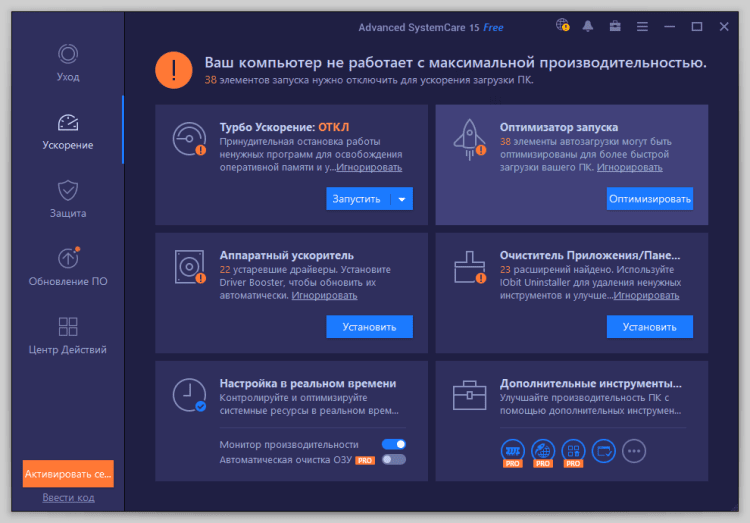This screenshot has width=750, height=523.
Task: Click the Advanced SystemCare 15 Free title
Action: (x=430, y=28)
